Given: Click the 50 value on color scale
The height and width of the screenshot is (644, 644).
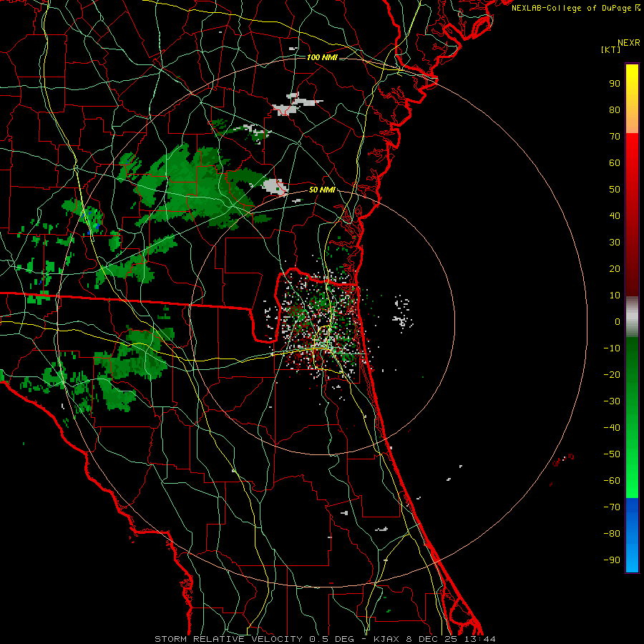Looking at the screenshot, I should click(x=615, y=190).
